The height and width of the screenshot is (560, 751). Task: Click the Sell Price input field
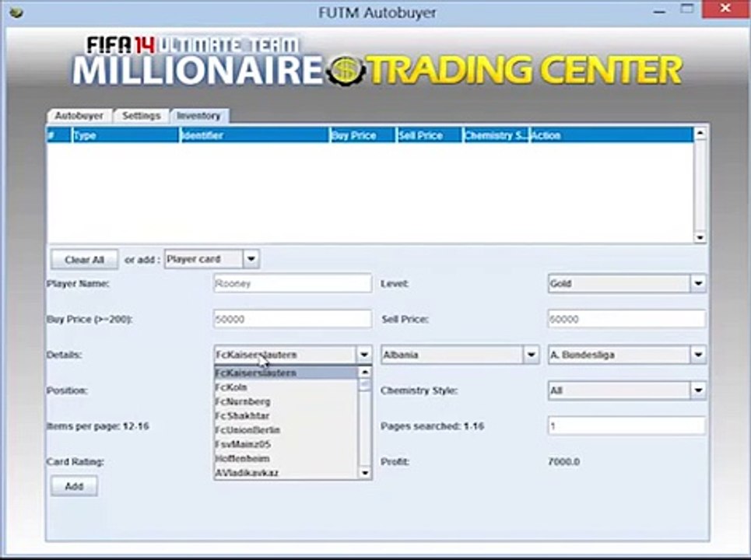click(x=626, y=319)
